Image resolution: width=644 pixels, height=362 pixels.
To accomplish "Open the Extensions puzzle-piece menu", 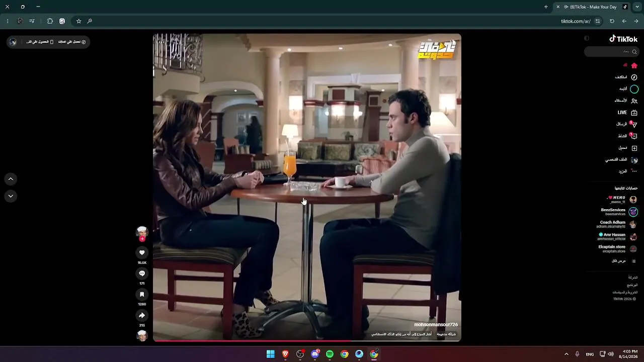I will (50, 21).
